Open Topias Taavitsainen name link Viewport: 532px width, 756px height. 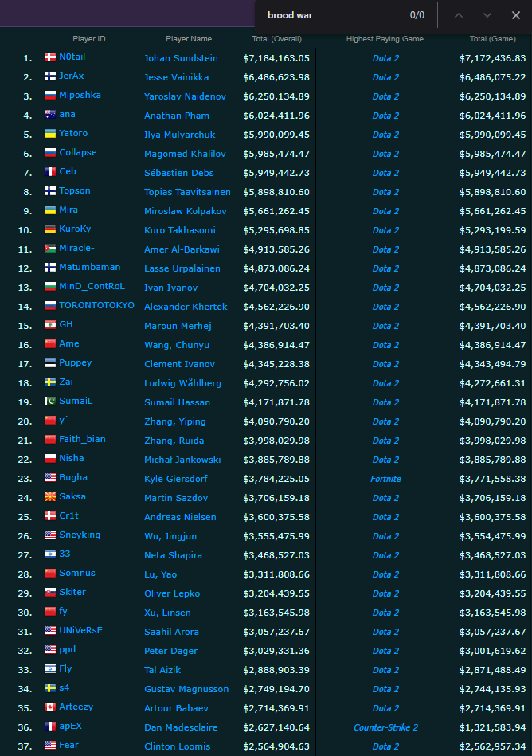[x=187, y=192]
